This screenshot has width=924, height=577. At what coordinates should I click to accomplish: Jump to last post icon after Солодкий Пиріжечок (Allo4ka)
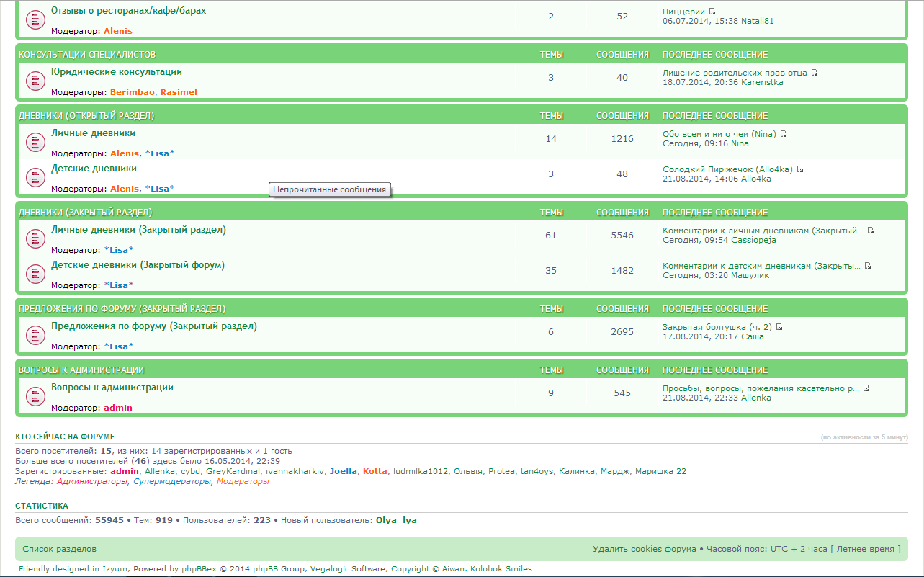click(799, 170)
